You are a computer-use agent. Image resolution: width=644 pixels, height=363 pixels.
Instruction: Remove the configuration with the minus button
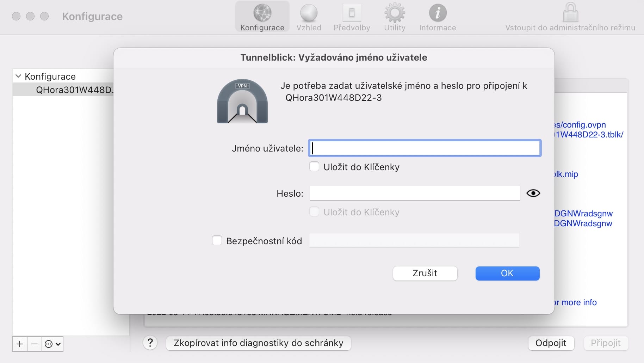pos(35,344)
